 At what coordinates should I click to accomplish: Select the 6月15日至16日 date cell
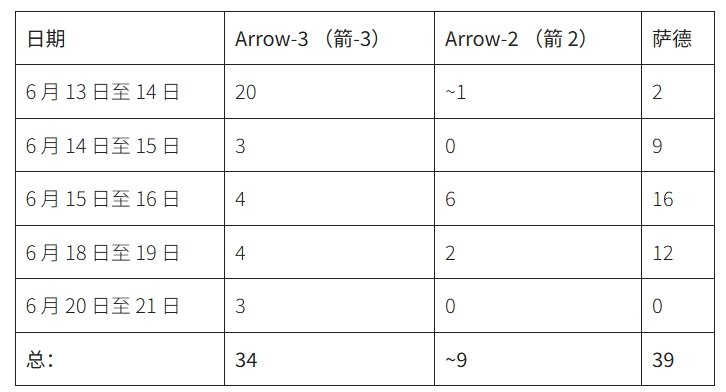pos(120,199)
